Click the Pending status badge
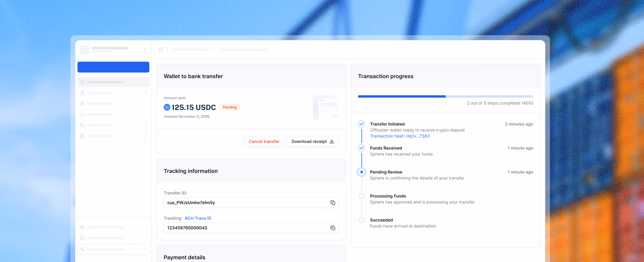The width and height of the screenshot is (644, 262). tap(230, 107)
